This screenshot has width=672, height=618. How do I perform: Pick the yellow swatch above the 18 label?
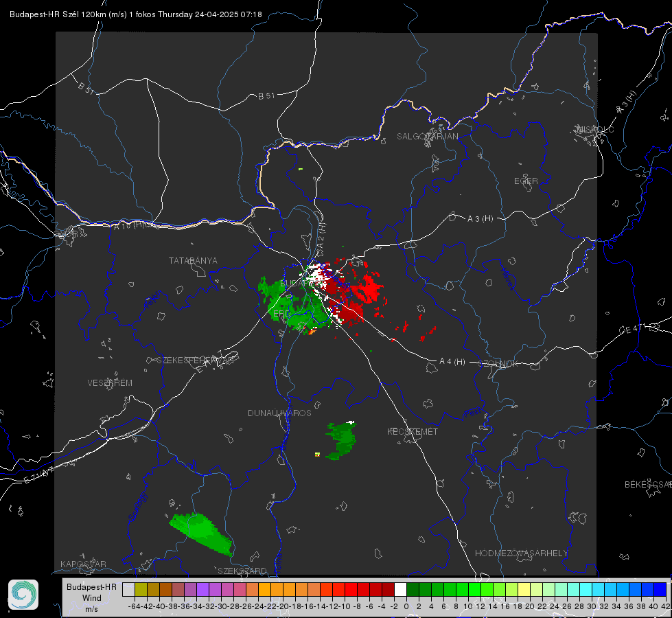point(524,589)
